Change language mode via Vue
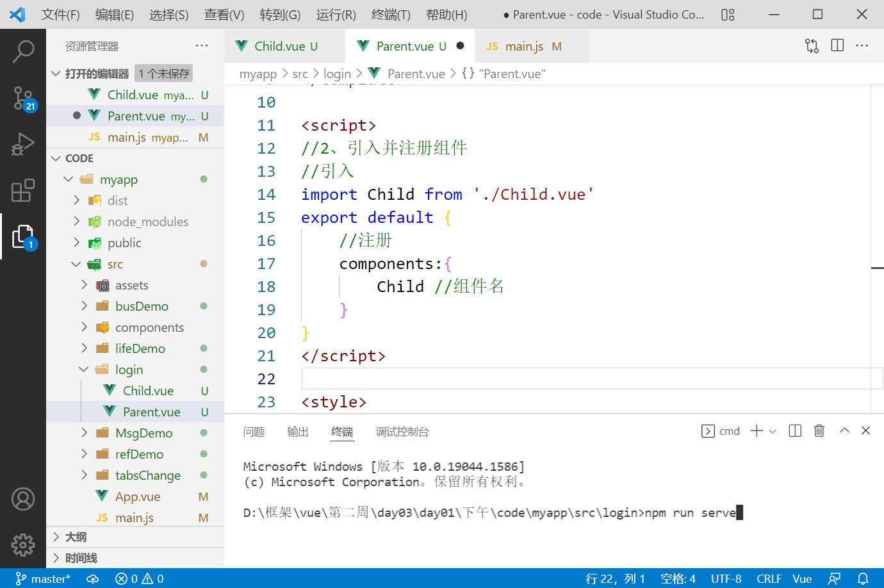The image size is (884, 588). [802, 579]
